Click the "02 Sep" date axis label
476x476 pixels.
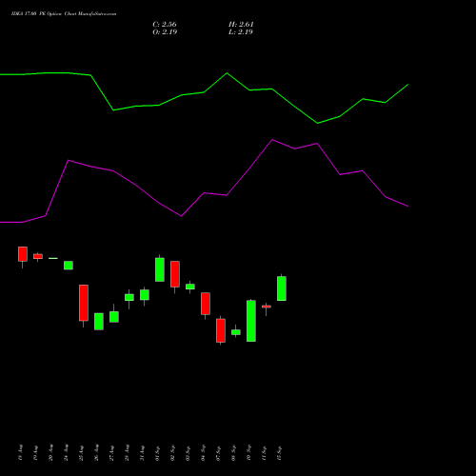point(173,453)
